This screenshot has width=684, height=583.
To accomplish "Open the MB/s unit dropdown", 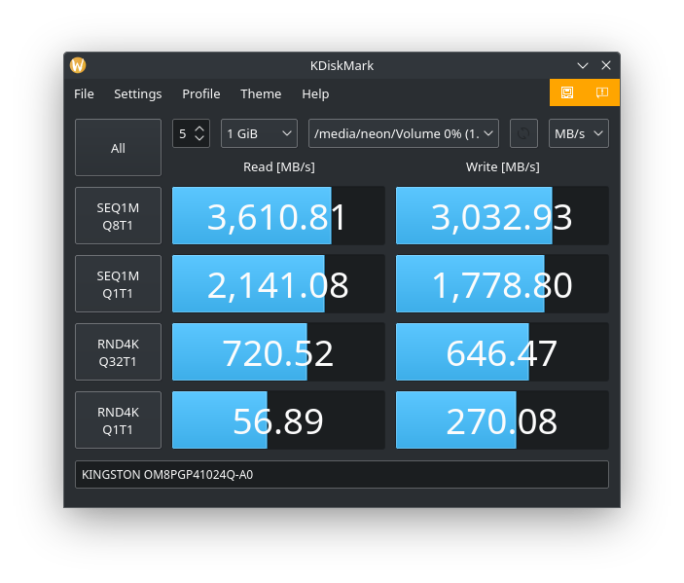I will pos(579,134).
